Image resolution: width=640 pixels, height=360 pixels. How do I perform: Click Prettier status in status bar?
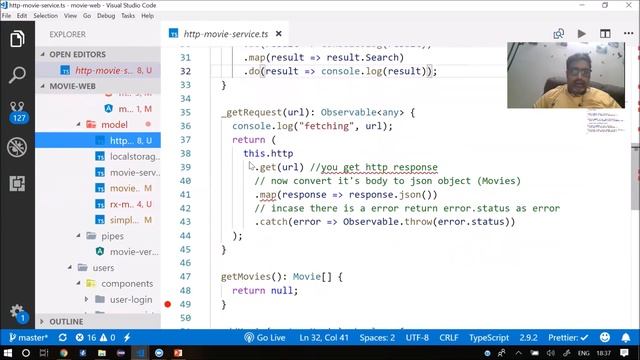(x=568, y=338)
